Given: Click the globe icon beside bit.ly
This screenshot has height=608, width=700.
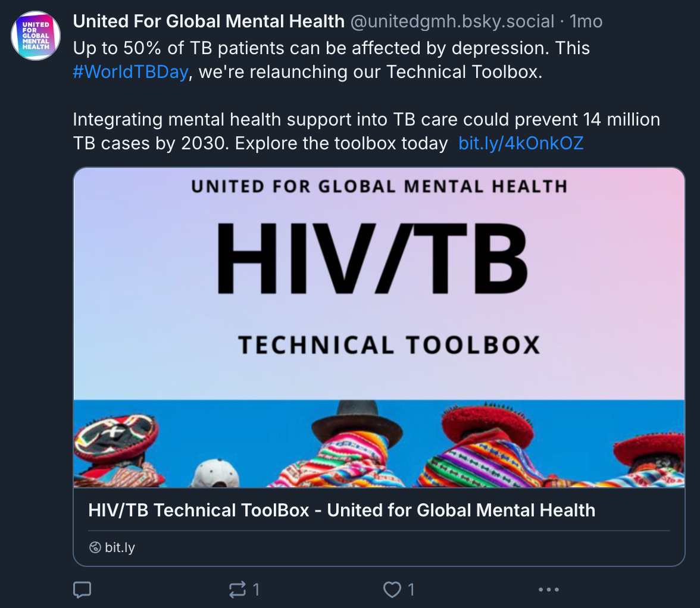Looking at the screenshot, I should (95, 547).
